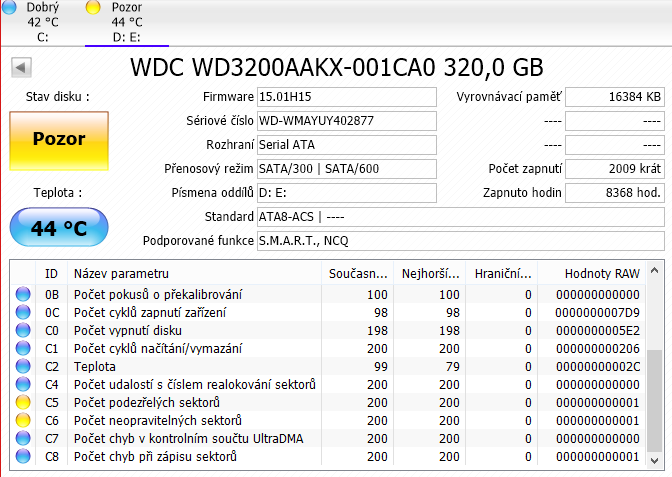Image resolution: width=672 pixels, height=477 pixels.
Task: Select the yellow Pozor D: E: disk icon
Action: pos(93,8)
